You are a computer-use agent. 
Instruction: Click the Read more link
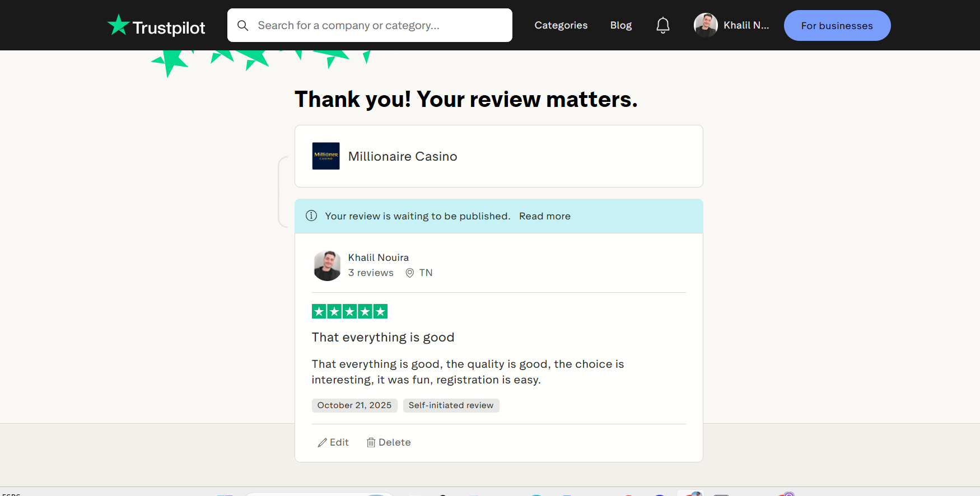pos(545,216)
